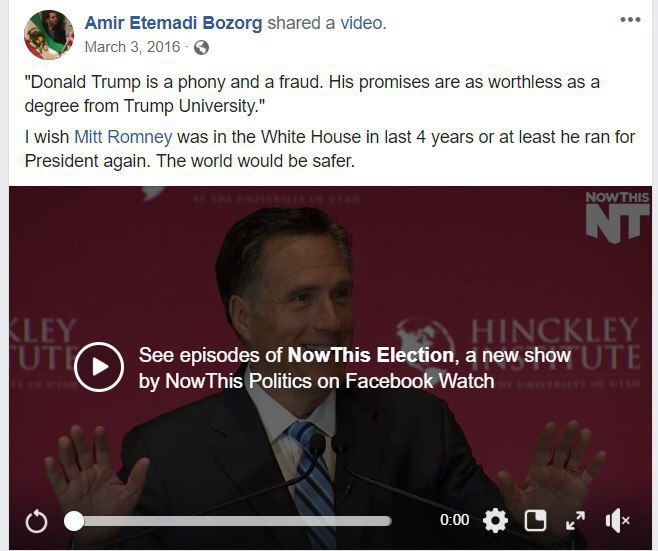Click the Mitt Romney tagged link
The height and width of the screenshot is (551, 658).
click(123, 137)
